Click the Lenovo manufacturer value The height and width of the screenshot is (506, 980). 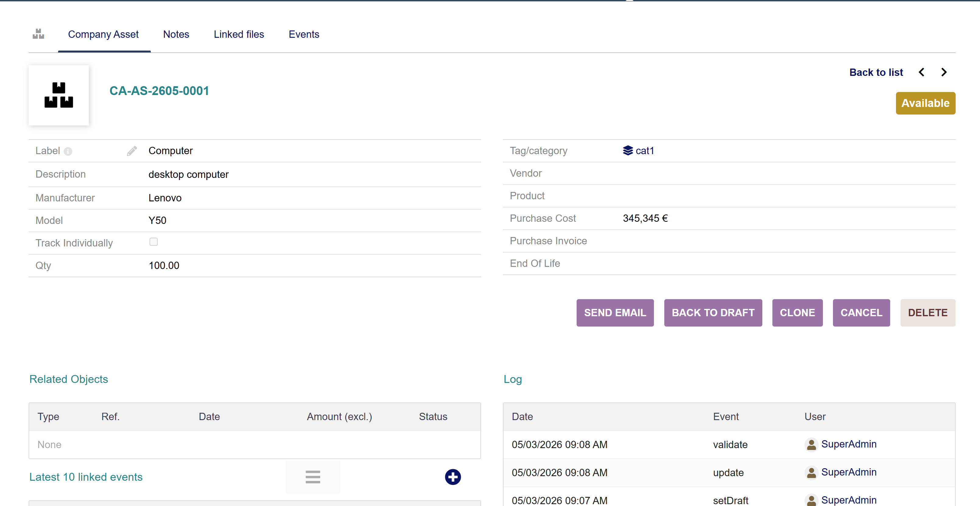click(165, 198)
